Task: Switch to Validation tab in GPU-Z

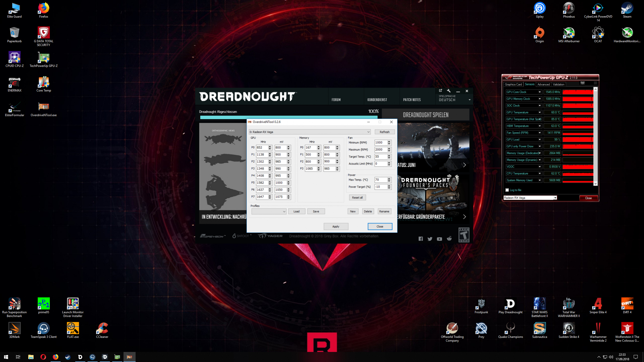Action: click(x=558, y=84)
